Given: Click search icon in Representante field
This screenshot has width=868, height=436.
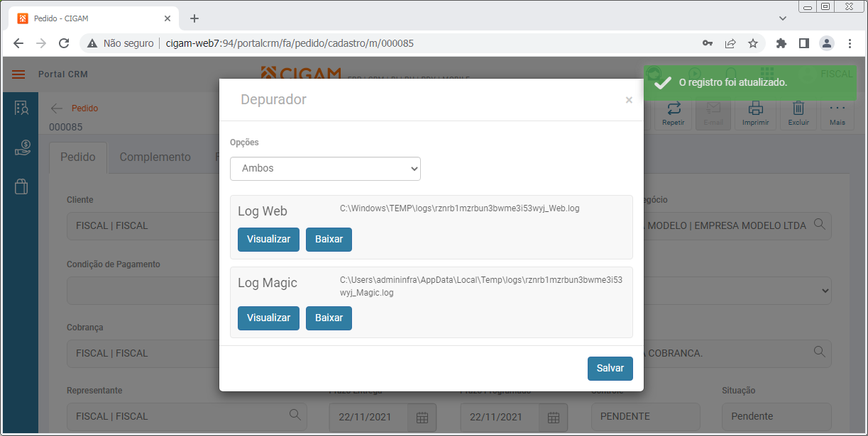Looking at the screenshot, I should point(295,415).
